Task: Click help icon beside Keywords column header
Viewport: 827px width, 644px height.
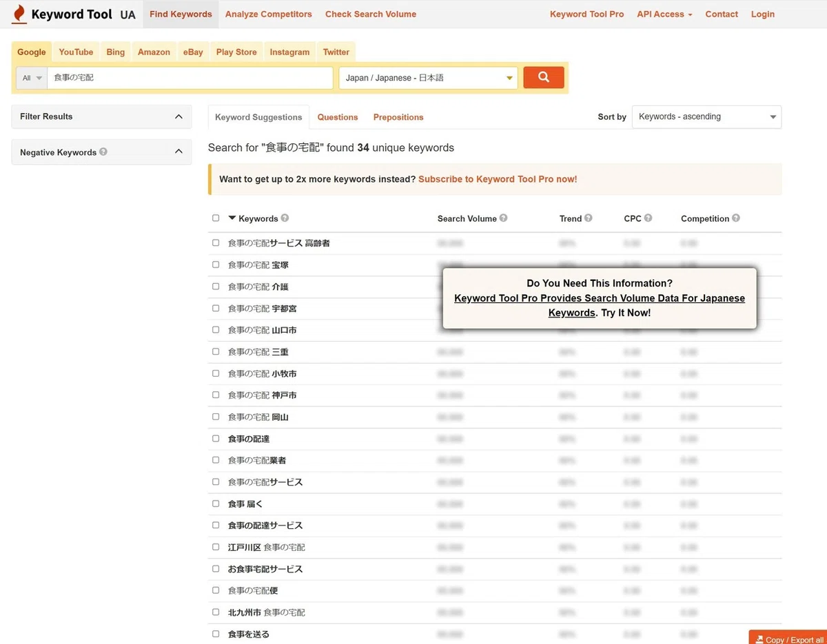Action: (x=285, y=218)
